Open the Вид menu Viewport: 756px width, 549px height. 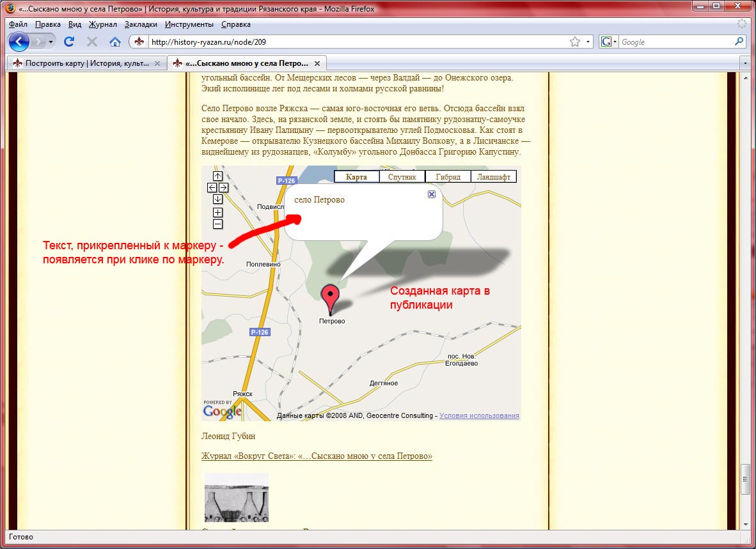click(x=75, y=24)
